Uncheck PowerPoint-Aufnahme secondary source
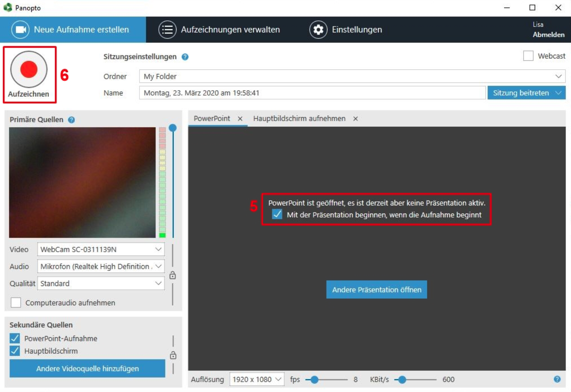The image size is (571, 392). click(15, 338)
